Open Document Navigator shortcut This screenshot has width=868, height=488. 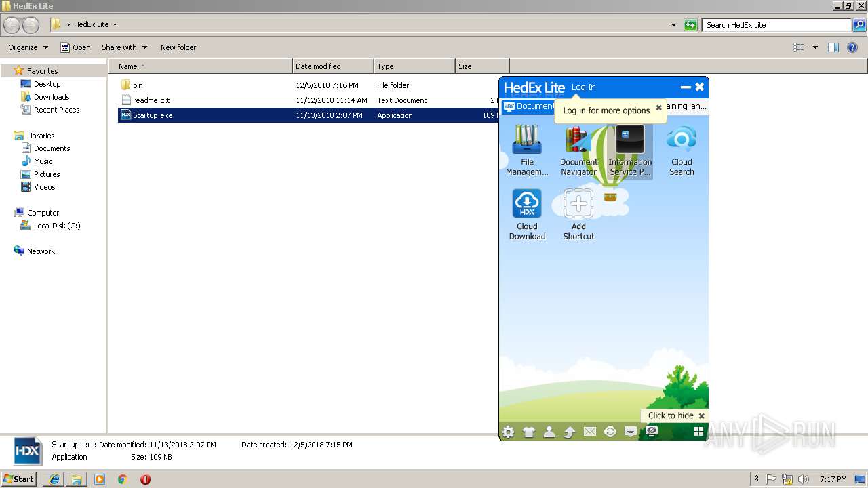pyautogui.click(x=578, y=150)
